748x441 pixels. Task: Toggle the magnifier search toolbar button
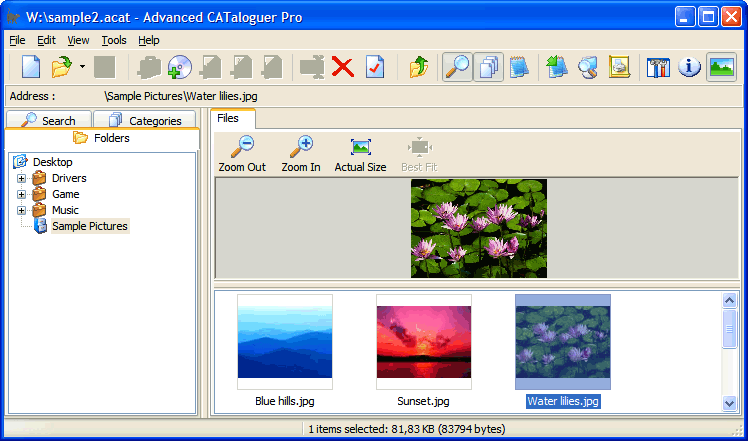[x=457, y=67]
